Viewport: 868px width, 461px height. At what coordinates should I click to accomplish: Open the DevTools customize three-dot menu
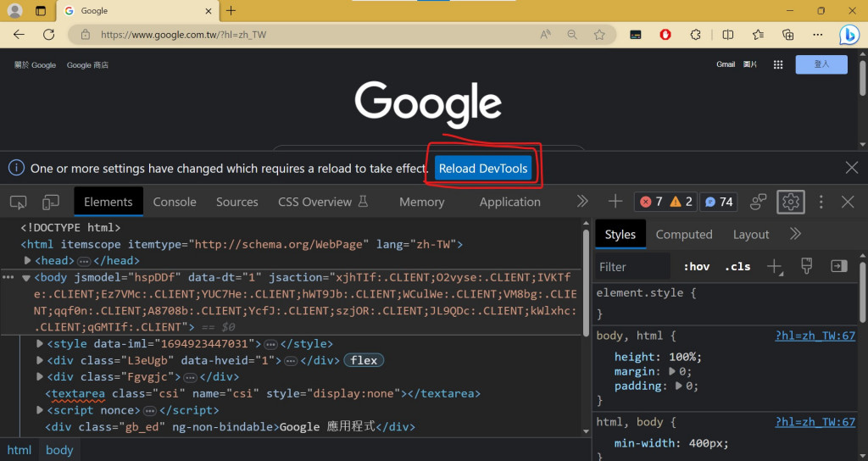pyautogui.click(x=821, y=202)
